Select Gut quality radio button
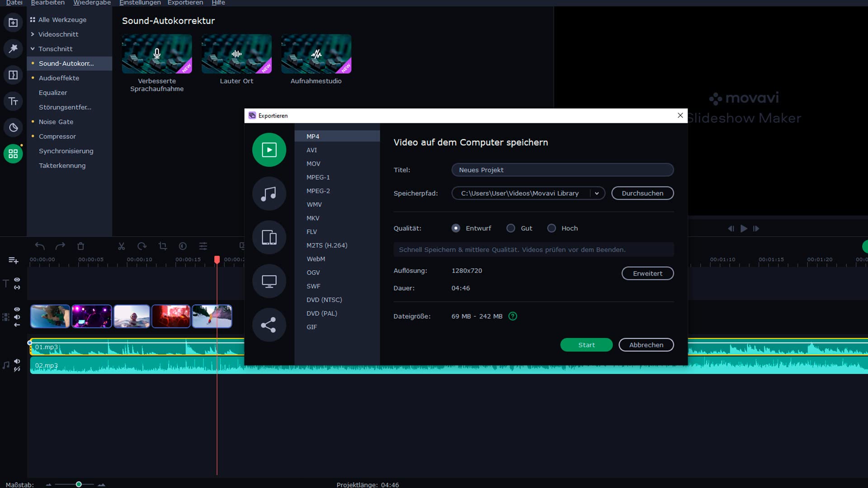This screenshot has width=868, height=488. point(510,228)
